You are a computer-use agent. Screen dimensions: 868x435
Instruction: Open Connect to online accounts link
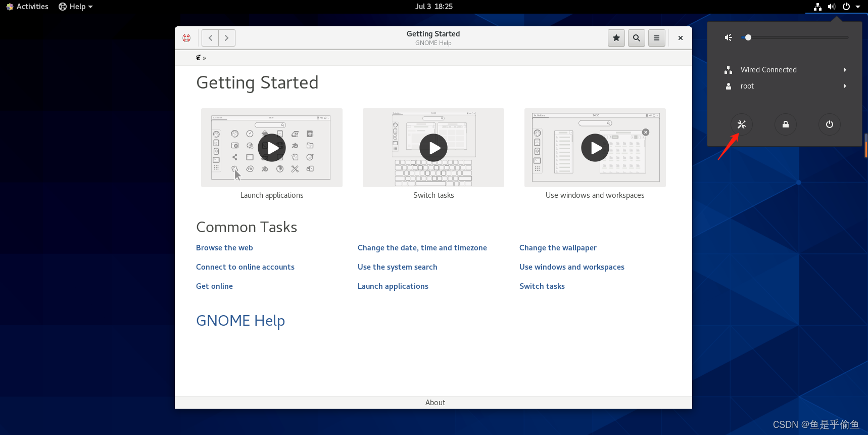point(245,267)
